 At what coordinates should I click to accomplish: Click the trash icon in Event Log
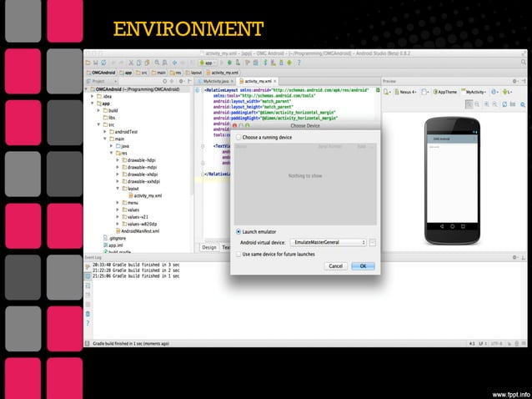(88, 313)
